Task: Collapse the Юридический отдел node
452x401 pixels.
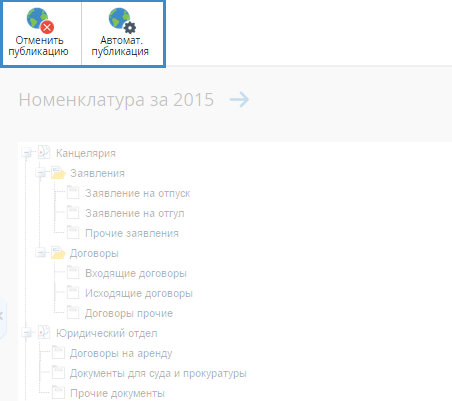Action: (26, 333)
